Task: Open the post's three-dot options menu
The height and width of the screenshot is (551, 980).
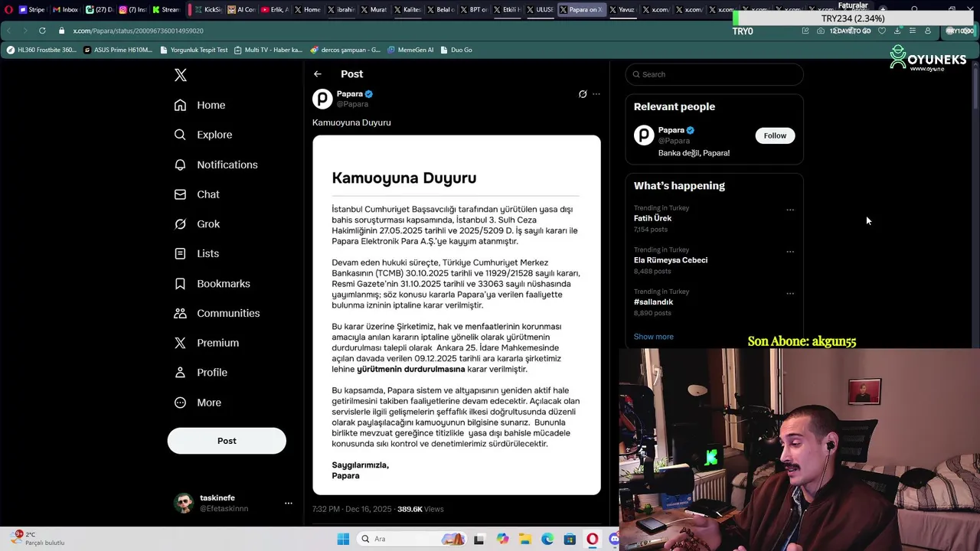Action: [596, 94]
